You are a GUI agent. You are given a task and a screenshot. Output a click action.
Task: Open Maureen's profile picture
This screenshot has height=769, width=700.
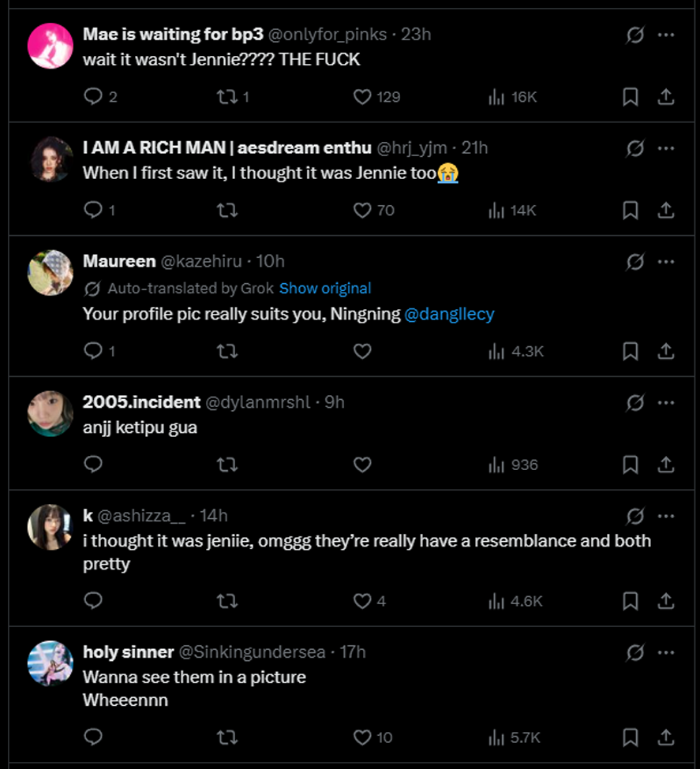point(51,273)
